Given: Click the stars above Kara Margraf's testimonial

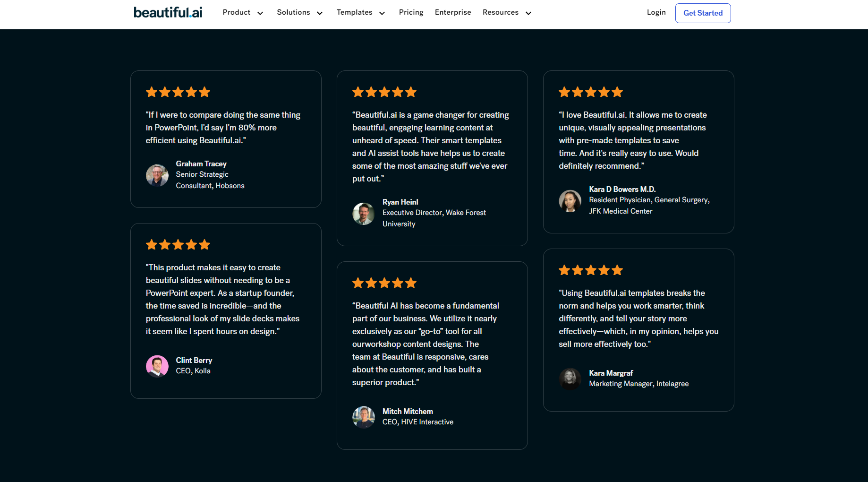Looking at the screenshot, I should click(590, 270).
